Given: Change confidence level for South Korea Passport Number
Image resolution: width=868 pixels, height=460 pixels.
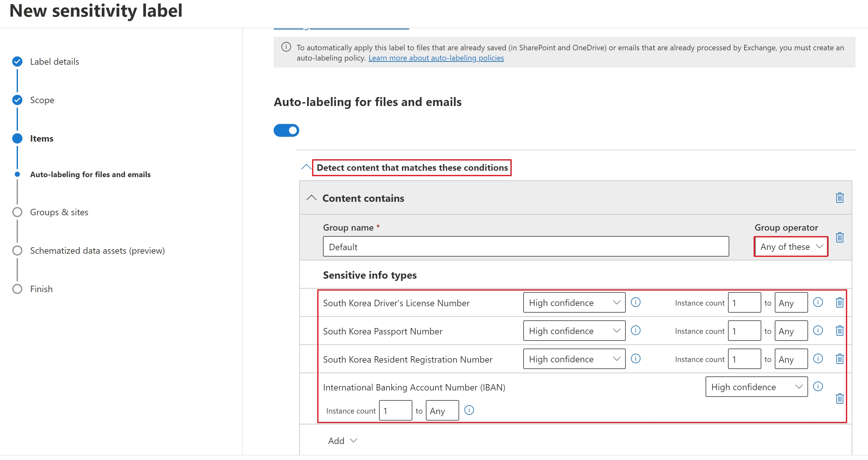Looking at the screenshot, I should click(x=574, y=331).
